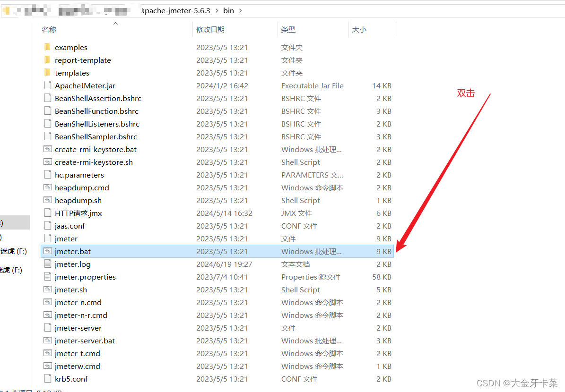This screenshot has height=392, width=565.
Task: Expand the chevron after bin breadcrumb
Action: point(240,10)
